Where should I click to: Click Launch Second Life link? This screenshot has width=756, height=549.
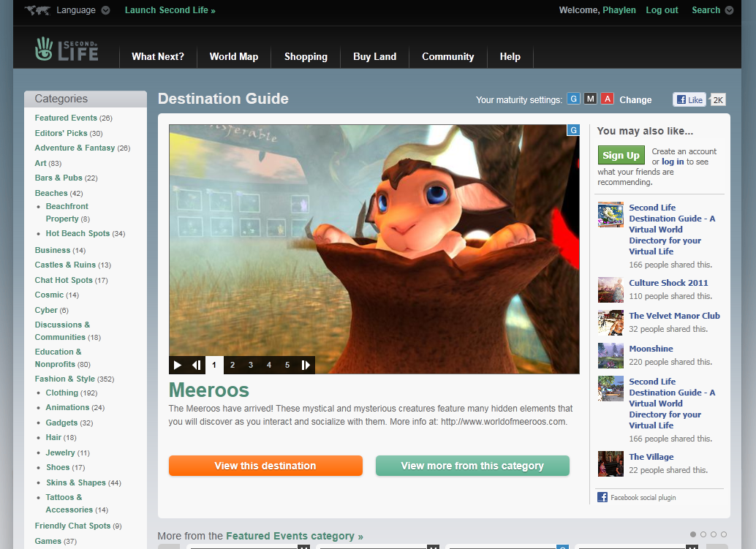point(170,10)
